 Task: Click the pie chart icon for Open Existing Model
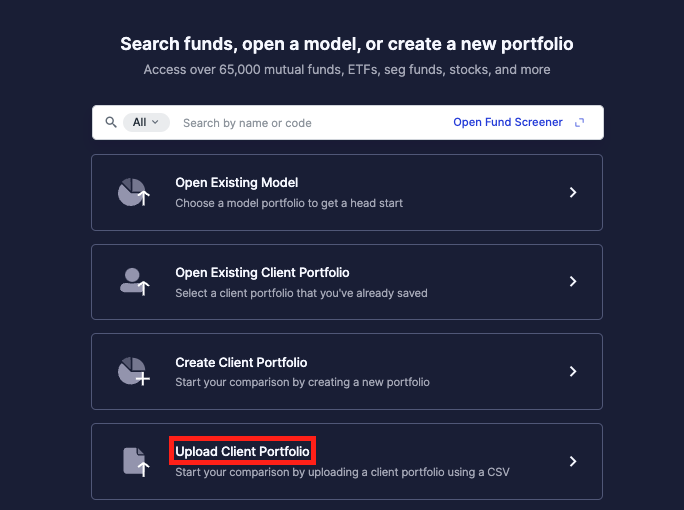(x=133, y=192)
